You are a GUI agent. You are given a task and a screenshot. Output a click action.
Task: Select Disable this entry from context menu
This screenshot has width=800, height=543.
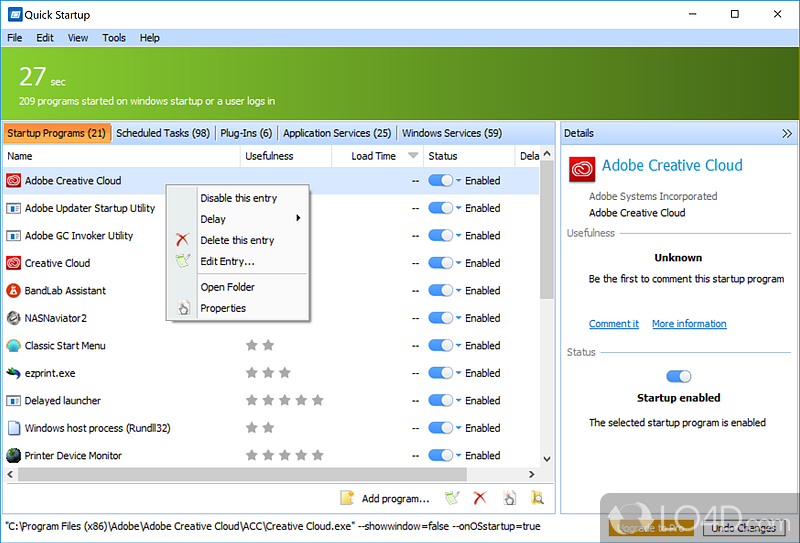[x=238, y=198]
